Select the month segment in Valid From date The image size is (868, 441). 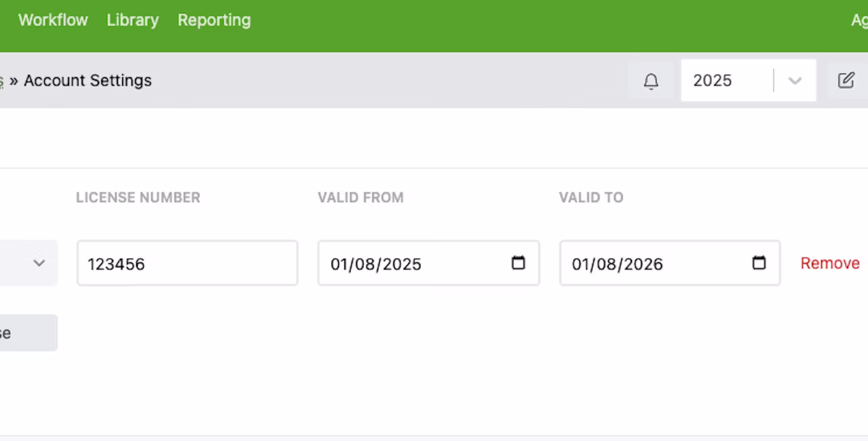pyautogui.click(x=338, y=264)
